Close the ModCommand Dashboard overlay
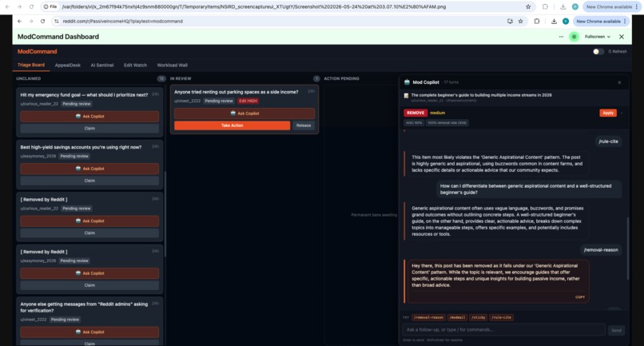Image resolution: width=644 pixels, height=346 pixels. [x=622, y=37]
